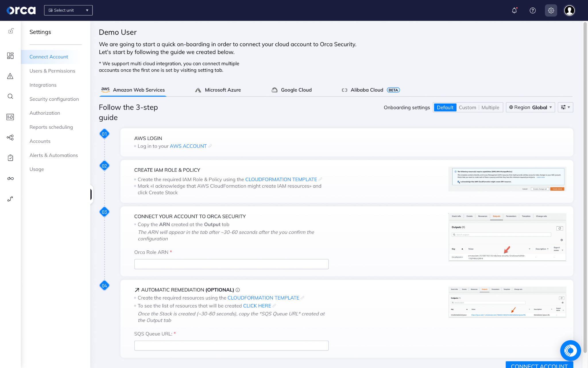Click the dashboard icon in left rail
This screenshot has width=588, height=368.
[x=10, y=55]
